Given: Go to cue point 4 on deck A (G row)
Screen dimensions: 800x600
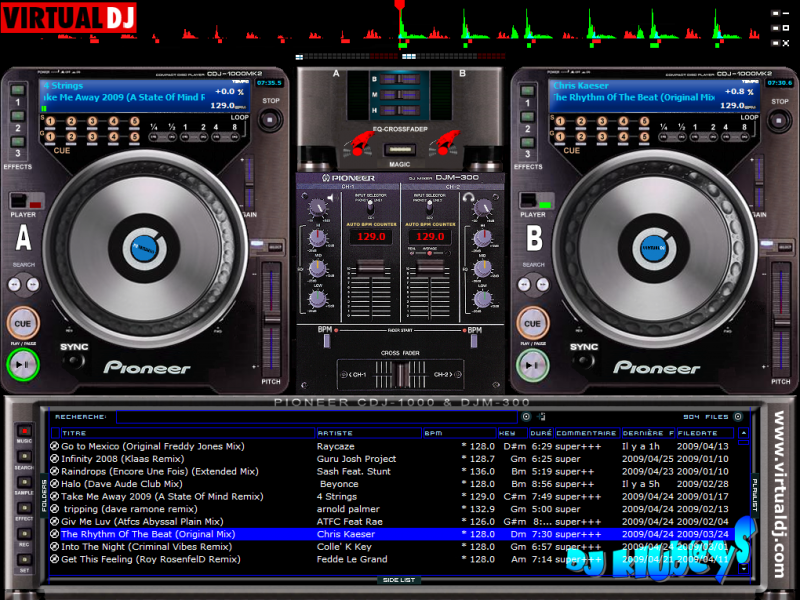Looking at the screenshot, I should pos(113,136).
